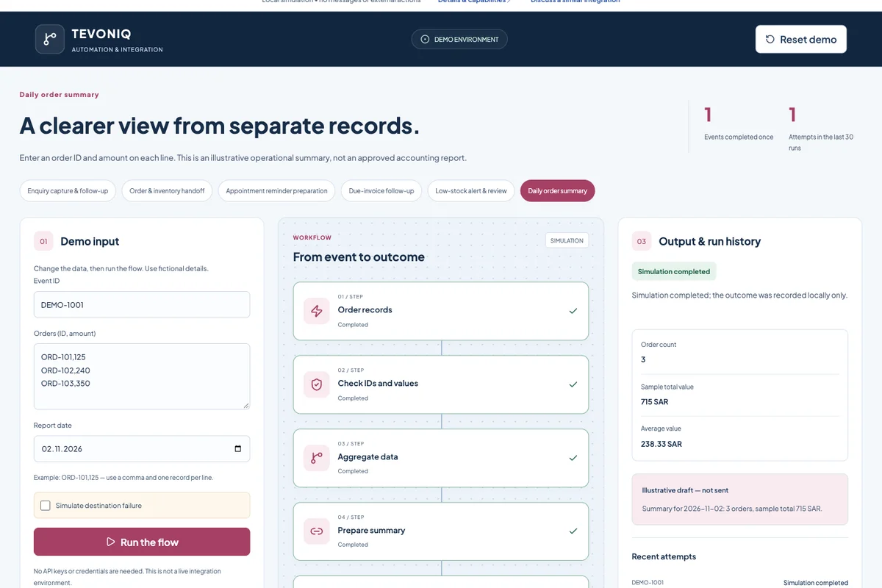Click the checkmark on the Order records step
Image resolution: width=882 pixels, height=588 pixels.
(x=573, y=311)
